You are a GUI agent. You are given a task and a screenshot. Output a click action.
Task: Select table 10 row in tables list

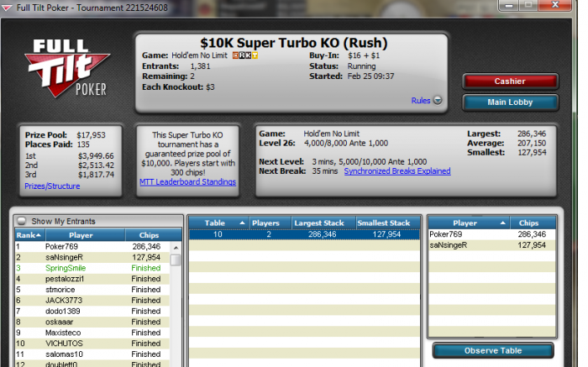click(304, 234)
